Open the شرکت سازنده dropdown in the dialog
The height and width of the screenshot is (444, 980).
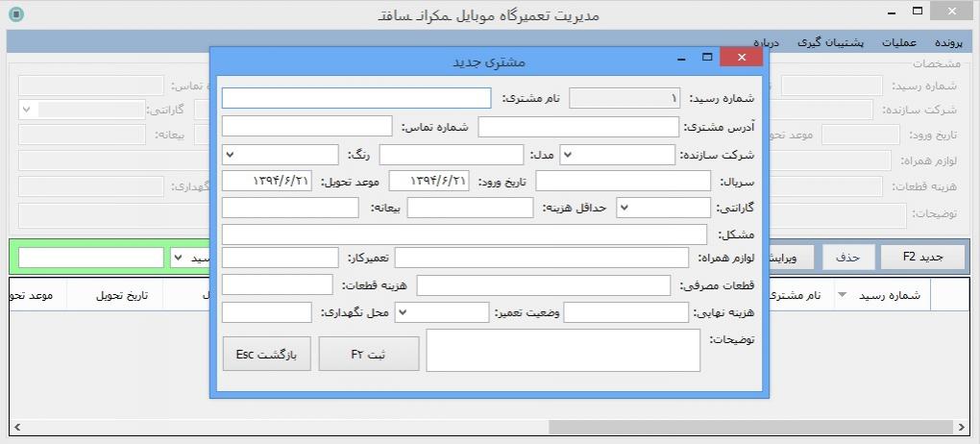point(568,155)
